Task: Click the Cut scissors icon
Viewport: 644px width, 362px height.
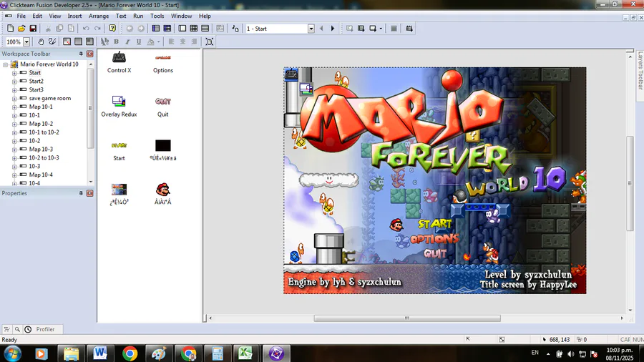Action: [x=48, y=29]
